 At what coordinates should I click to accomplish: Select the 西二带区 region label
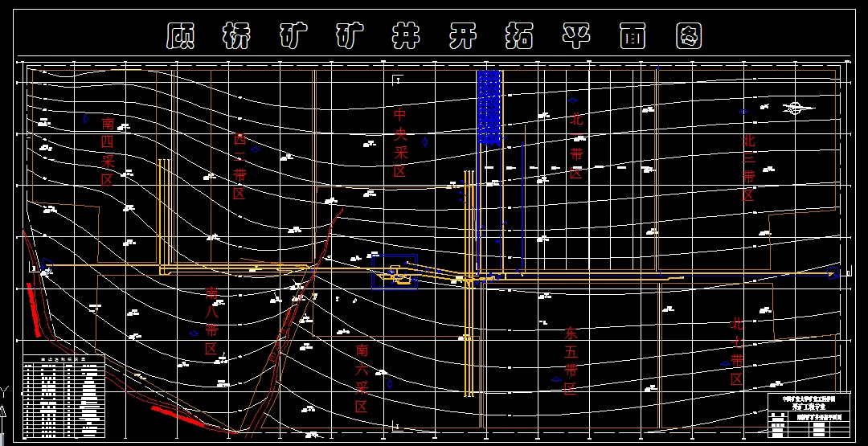(x=240, y=166)
